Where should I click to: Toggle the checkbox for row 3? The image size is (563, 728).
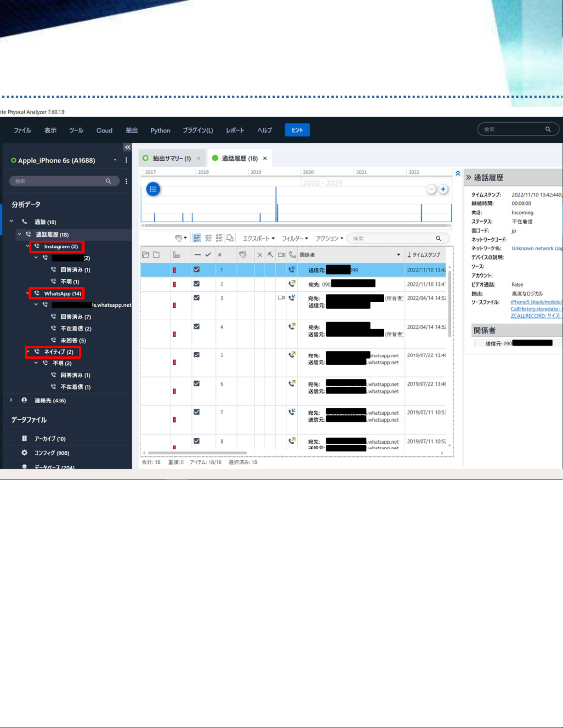(197, 298)
